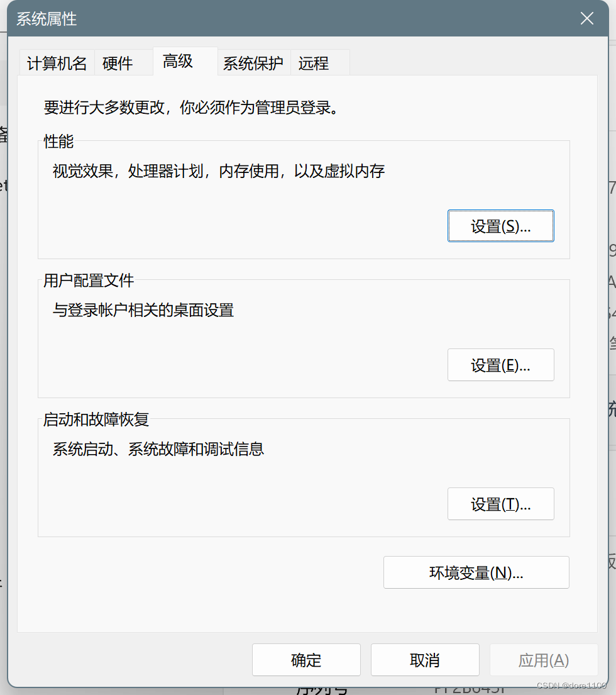Open performance 设置(S) button
The height and width of the screenshot is (695, 616).
tap(500, 226)
